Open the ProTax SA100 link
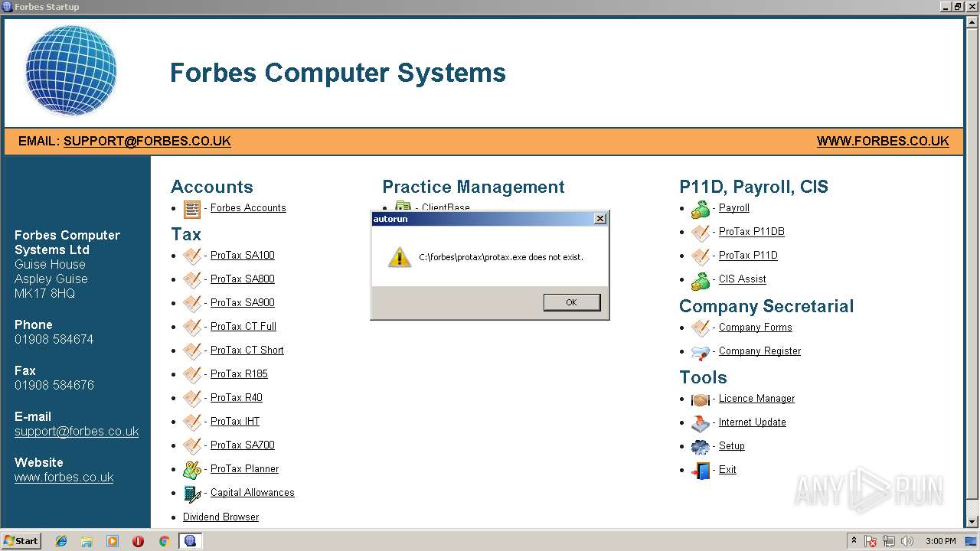 pos(243,256)
